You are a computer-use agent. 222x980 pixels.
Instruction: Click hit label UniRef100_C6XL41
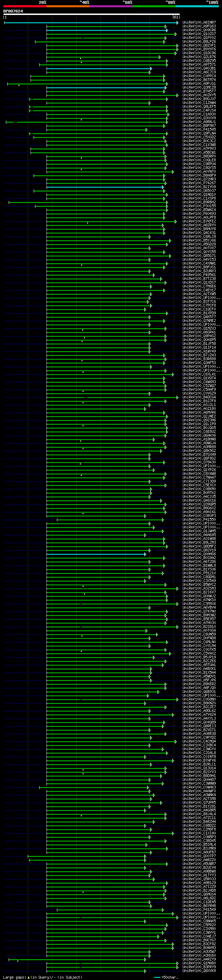coord(199,374)
